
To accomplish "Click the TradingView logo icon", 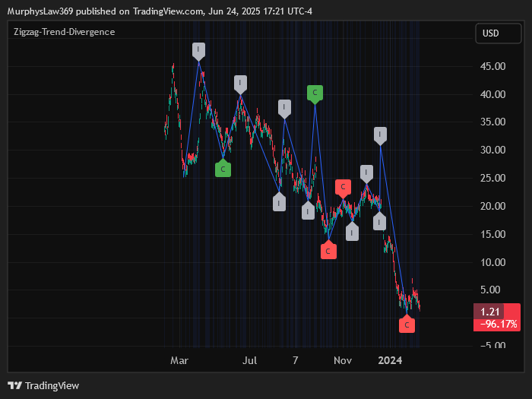I will tap(15, 386).
